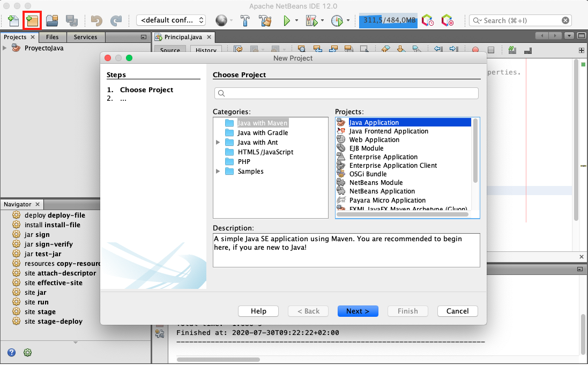Open the configuration dropdown showing default conf
This screenshot has height=365, width=588.
172,20
